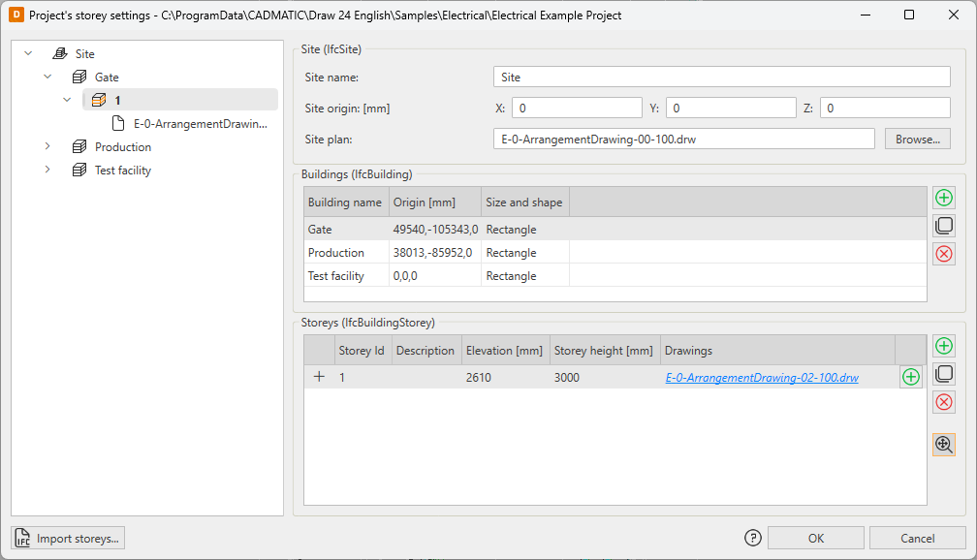
Task: Click inside the Site name field
Action: pyautogui.click(x=721, y=78)
